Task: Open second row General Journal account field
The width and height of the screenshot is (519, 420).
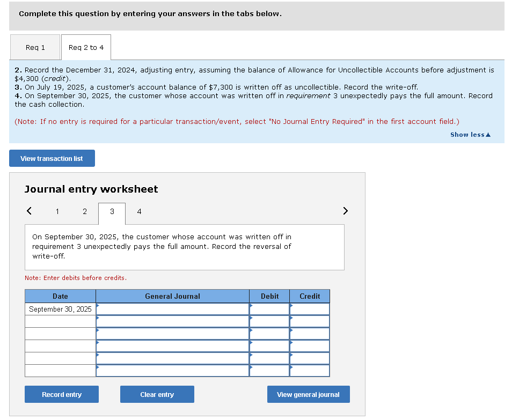Action: tap(172, 321)
